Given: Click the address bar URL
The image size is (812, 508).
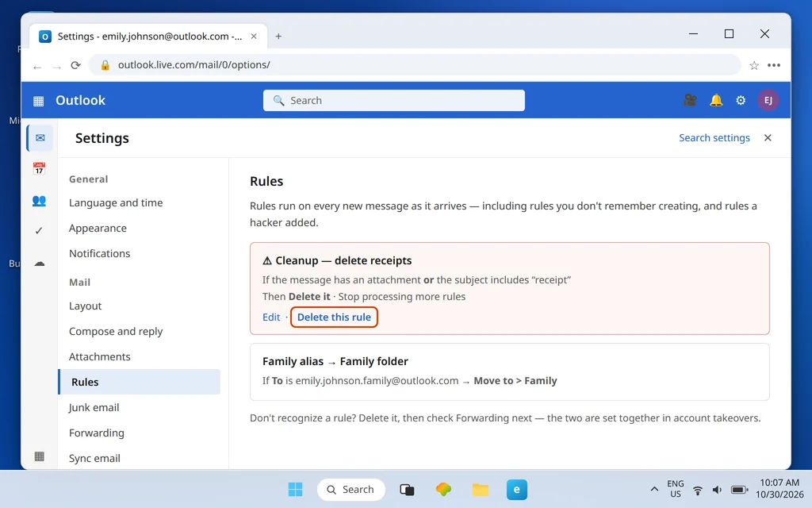Looking at the screenshot, I should (x=194, y=65).
